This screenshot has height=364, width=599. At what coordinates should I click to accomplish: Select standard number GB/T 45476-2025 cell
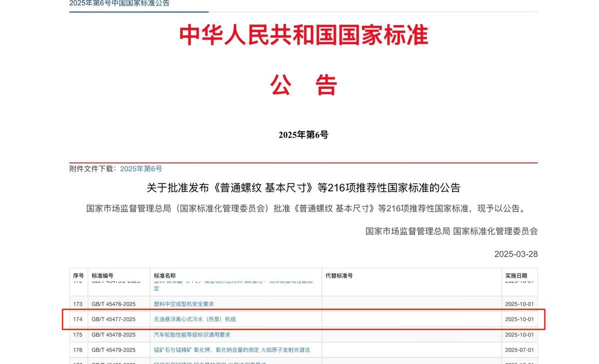(x=113, y=304)
